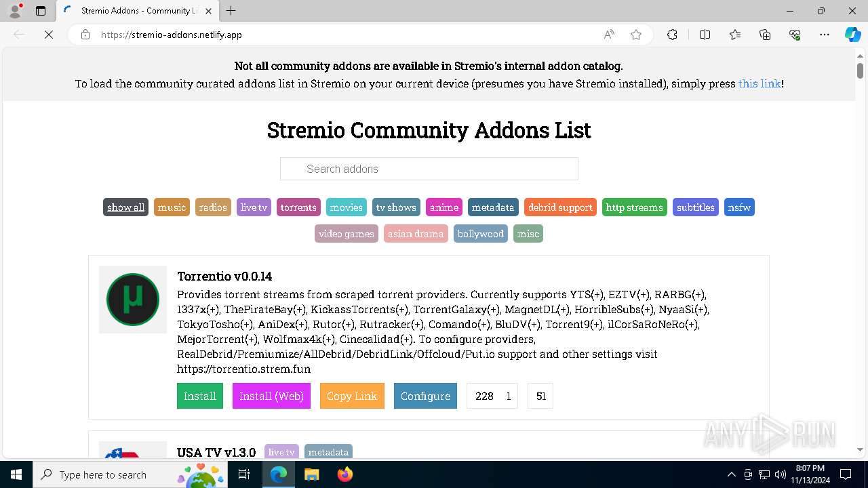Viewport: 868px width, 488px height.
Task: Click the address bar URL
Action: [171, 35]
